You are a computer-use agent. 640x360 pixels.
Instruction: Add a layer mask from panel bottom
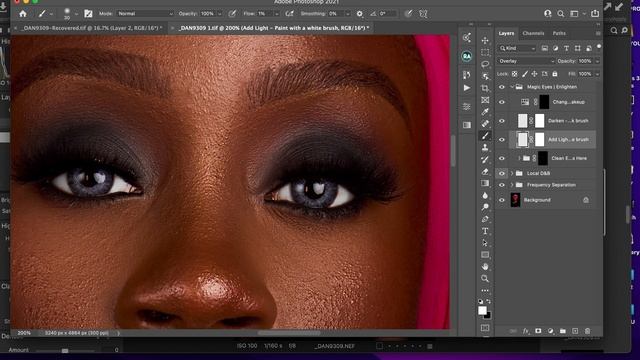point(538,331)
